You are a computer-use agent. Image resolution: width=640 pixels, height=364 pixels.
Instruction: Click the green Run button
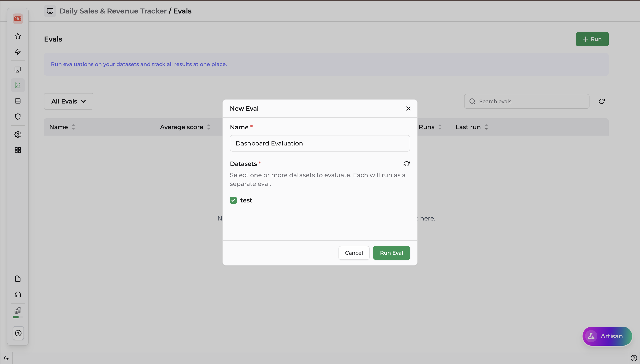click(x=592, y=39)
